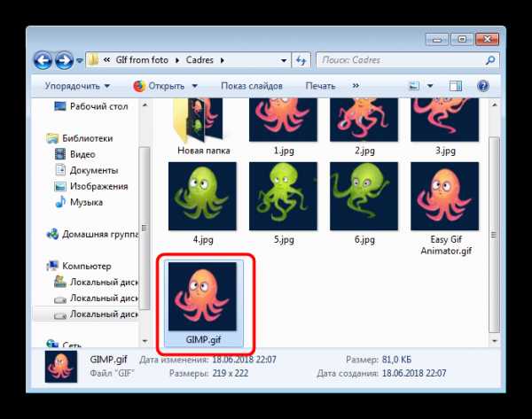
Task: Open 'Изображения' library in sidebar
Action: (x=98, y=186)
